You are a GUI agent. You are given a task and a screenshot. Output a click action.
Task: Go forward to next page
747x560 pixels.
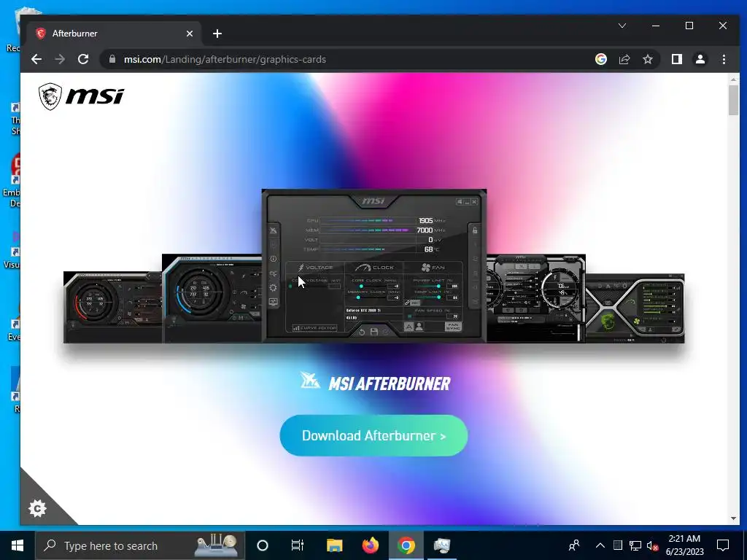[60, 60]
